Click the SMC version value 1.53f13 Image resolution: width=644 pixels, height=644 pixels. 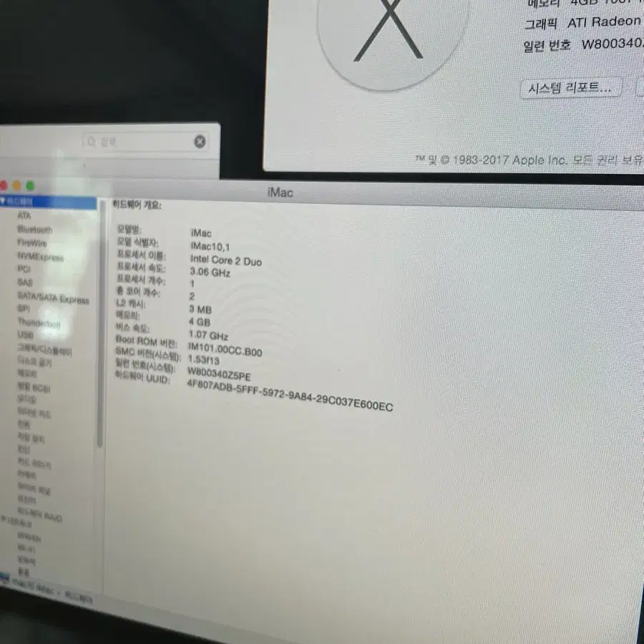click(204, 360)
